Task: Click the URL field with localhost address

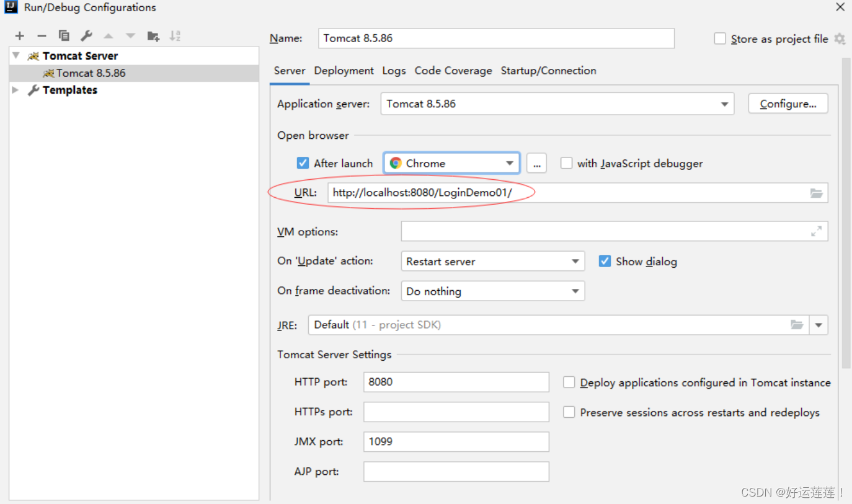Action: [578, 193]
